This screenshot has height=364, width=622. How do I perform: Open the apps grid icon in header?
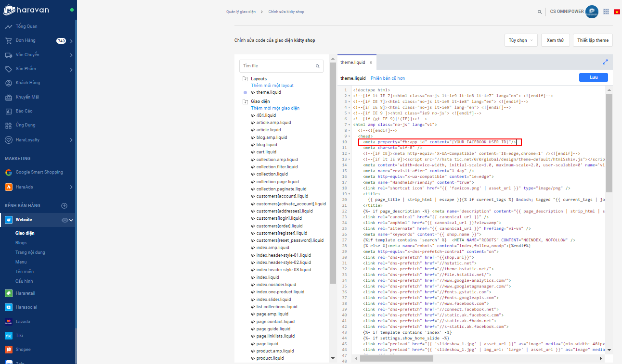(x=606, y=12)
